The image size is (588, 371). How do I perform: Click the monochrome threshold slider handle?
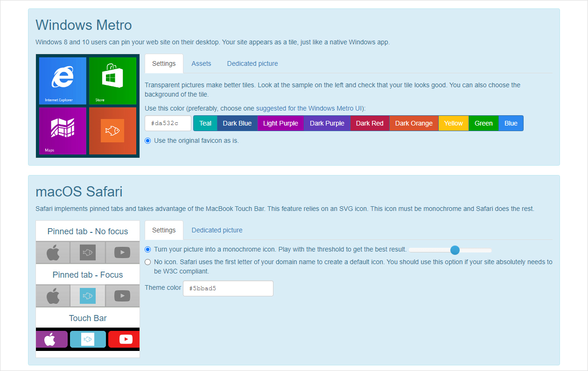coord(455,250)
